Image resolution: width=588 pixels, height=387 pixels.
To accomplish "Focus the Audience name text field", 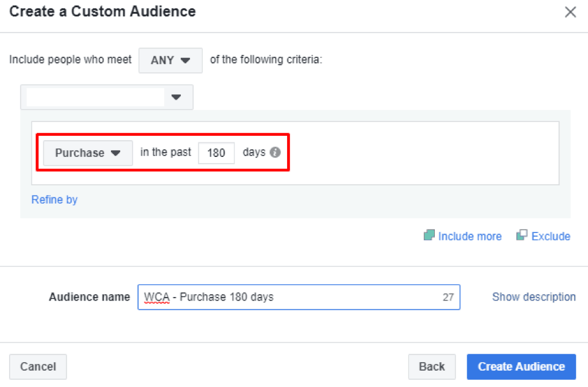I will tap(289, 297).
